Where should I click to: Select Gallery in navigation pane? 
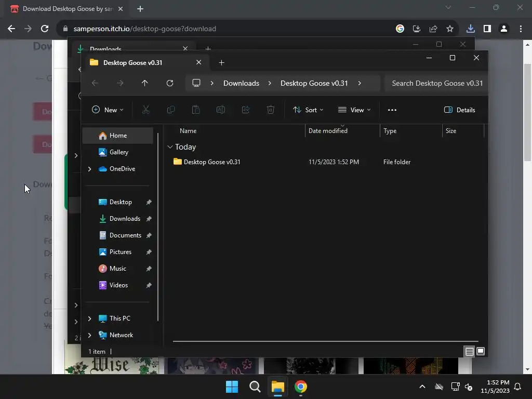pyautogui.click(x=118, y=152)
